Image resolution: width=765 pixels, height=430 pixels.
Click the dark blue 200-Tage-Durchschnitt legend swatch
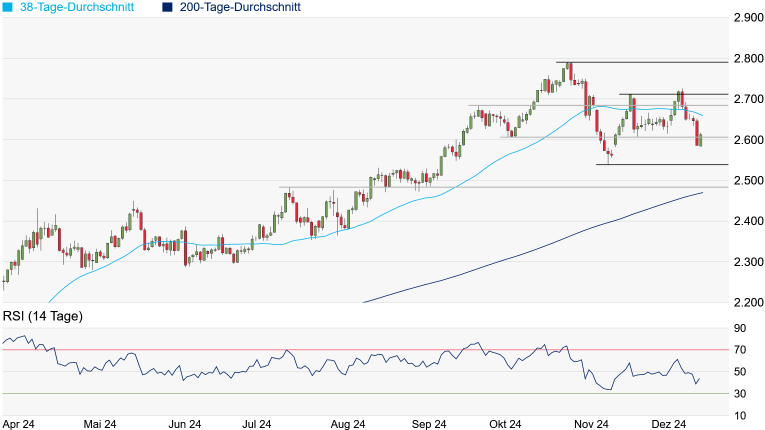coord(166,7)
